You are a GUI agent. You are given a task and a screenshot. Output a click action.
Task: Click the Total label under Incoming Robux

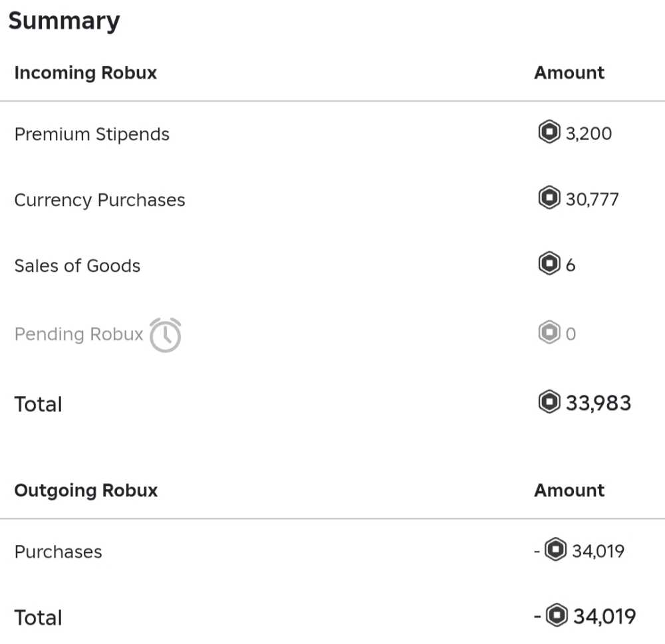tap(38, 404)
